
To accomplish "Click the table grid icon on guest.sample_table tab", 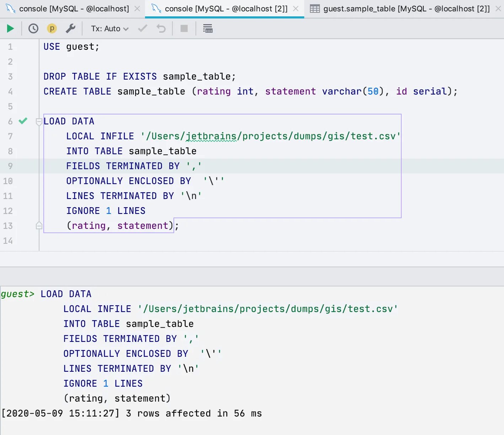I will [315, 9].
